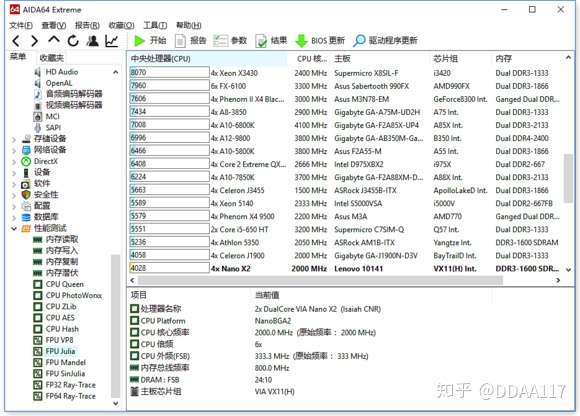Go back with the left arrow button
This screenshot has width=580, height=416.
click(16, 41)
